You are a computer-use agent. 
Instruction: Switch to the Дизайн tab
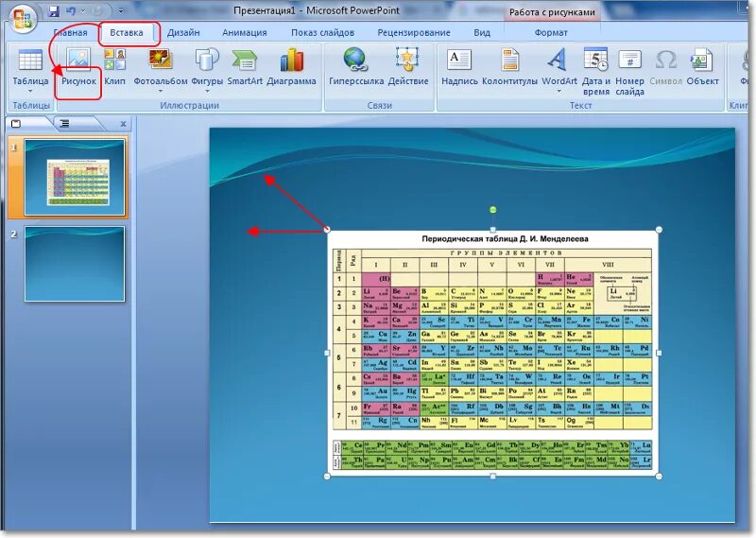pyautogui.click(x=183, y=32)
